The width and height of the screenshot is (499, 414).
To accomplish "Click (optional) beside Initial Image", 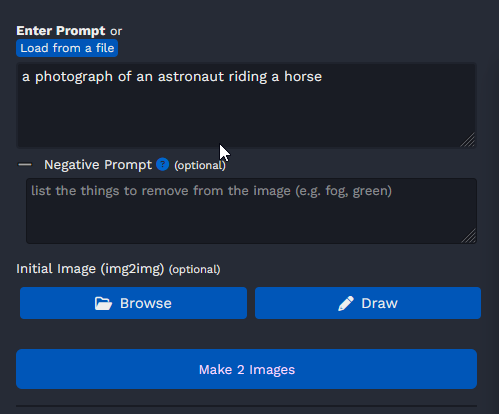I will coord(195,269).
